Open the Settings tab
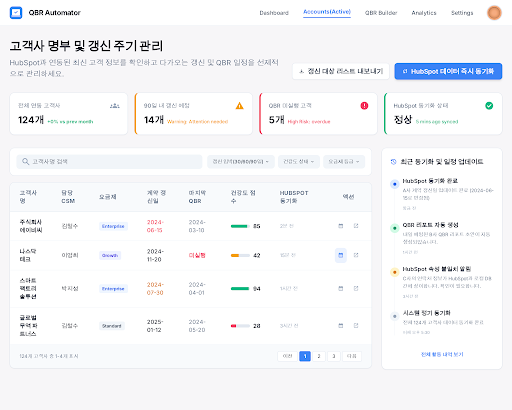Viewport: 512px width, 410px height. pos(462,13)
